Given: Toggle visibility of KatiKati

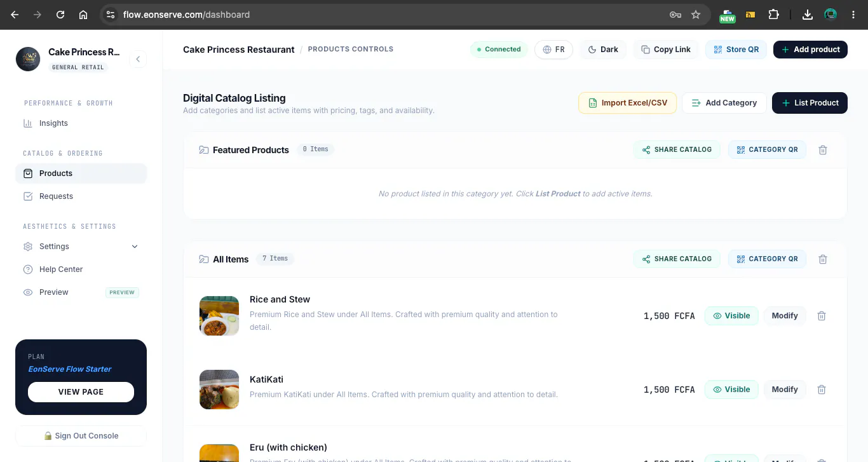Looking at the screenshot, I should [x=731, y=390].
